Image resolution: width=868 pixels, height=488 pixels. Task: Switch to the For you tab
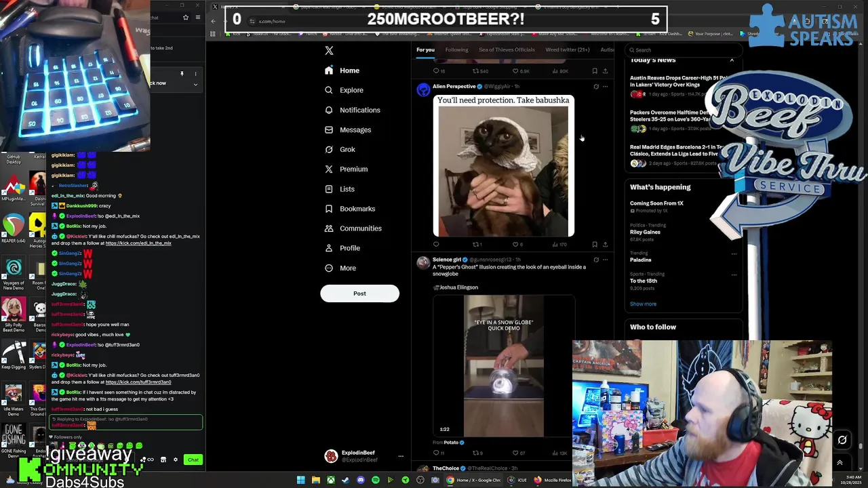425,49
